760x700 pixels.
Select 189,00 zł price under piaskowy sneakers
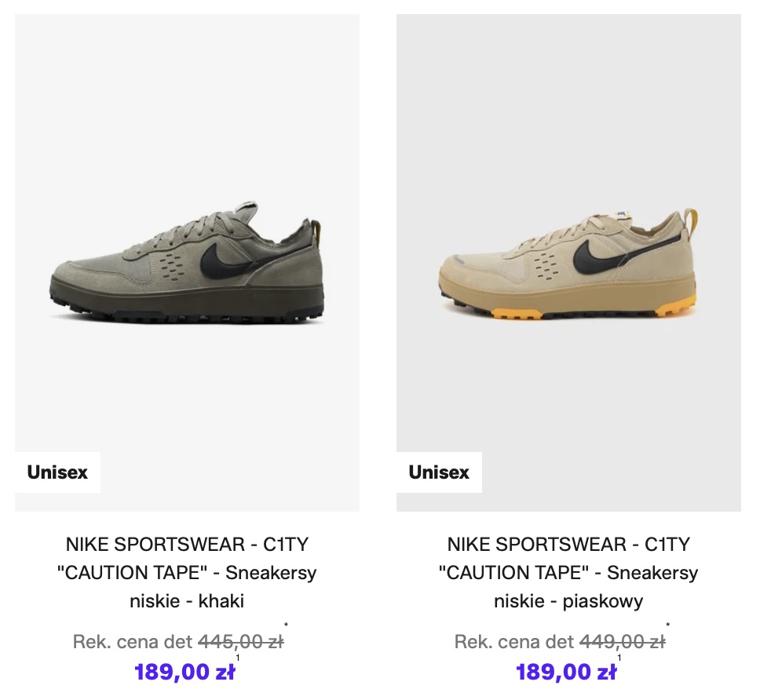click(566, 673)
